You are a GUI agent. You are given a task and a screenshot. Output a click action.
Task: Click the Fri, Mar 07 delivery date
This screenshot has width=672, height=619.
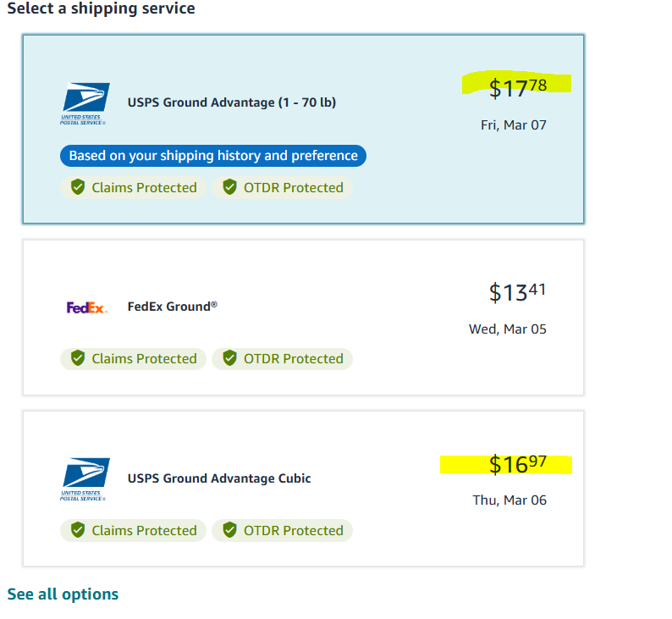tap(514, 125)
